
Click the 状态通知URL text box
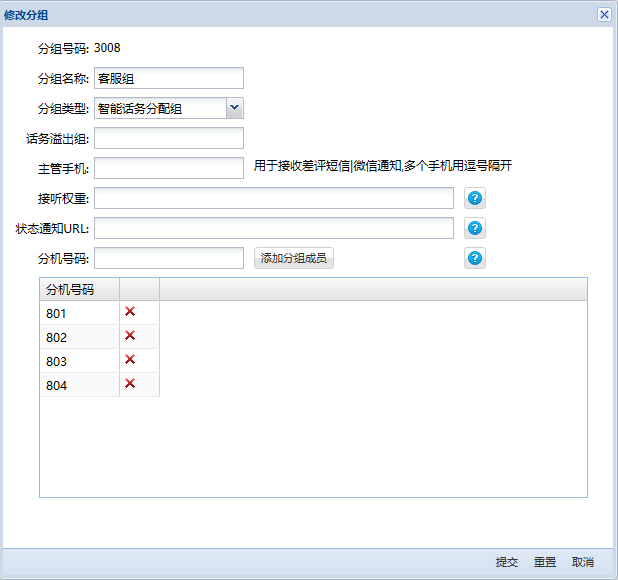(x=273, y=228)
